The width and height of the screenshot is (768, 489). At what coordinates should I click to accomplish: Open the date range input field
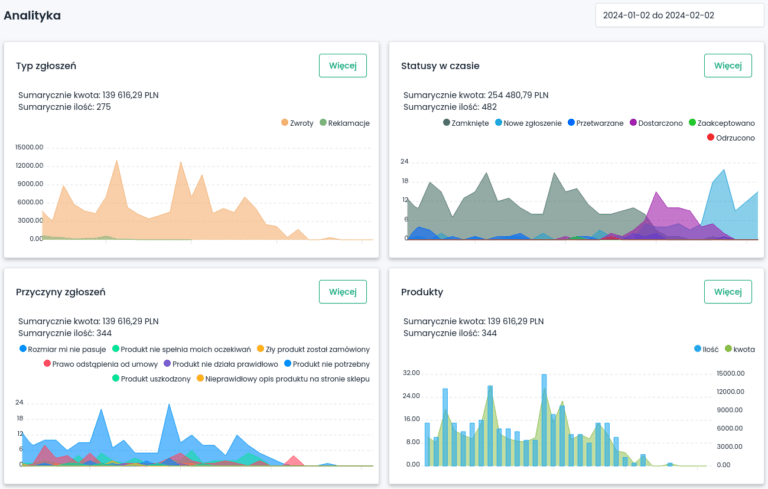pos(672,15)
